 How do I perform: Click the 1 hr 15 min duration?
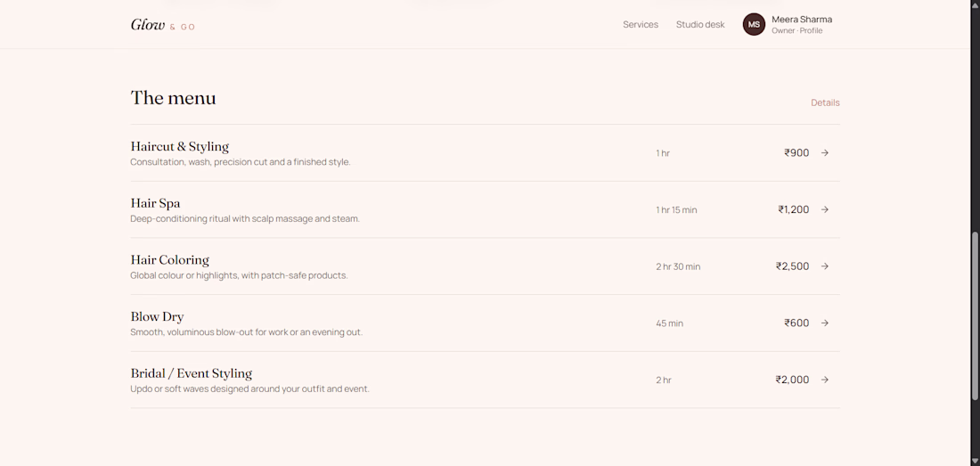(676, 210)
